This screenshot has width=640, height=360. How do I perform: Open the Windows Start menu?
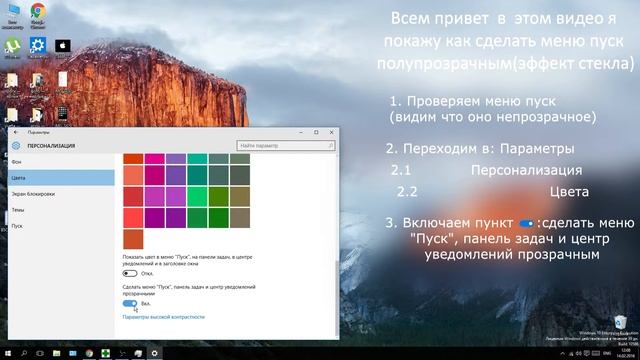[8, 353]
